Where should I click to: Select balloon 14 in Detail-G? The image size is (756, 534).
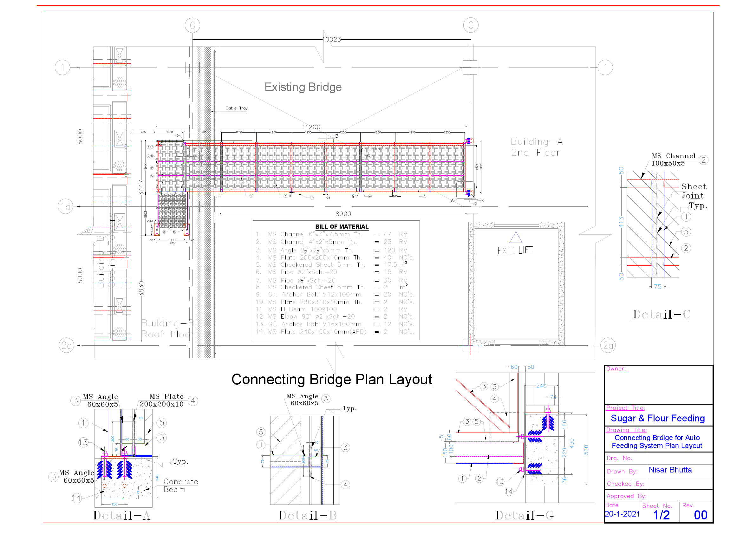(x=509, y=491)
